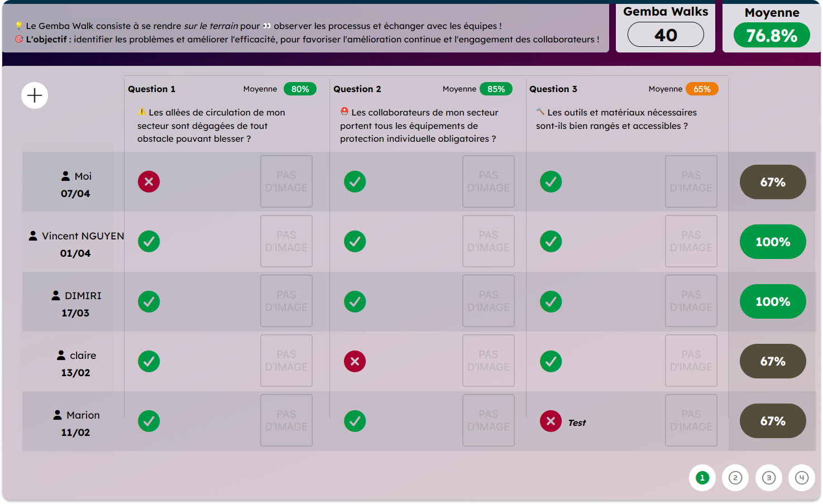Click green check for Vincent NGUYEN Question 1
This screenshot has height=504, width=823.
pos(149,241)
